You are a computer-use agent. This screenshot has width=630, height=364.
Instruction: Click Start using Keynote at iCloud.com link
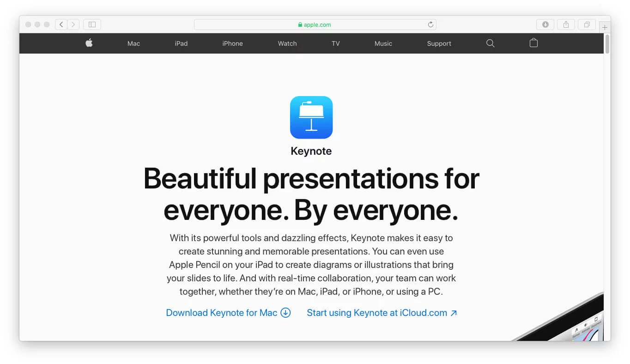(382, 313)
